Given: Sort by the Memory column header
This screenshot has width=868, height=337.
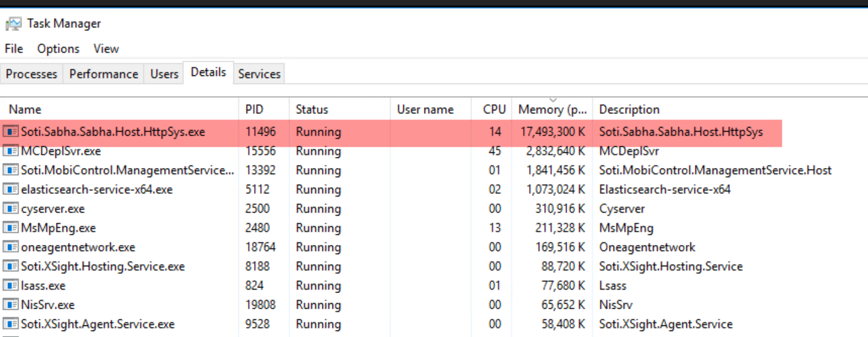Looking at the screenshot, I should 552,110.
